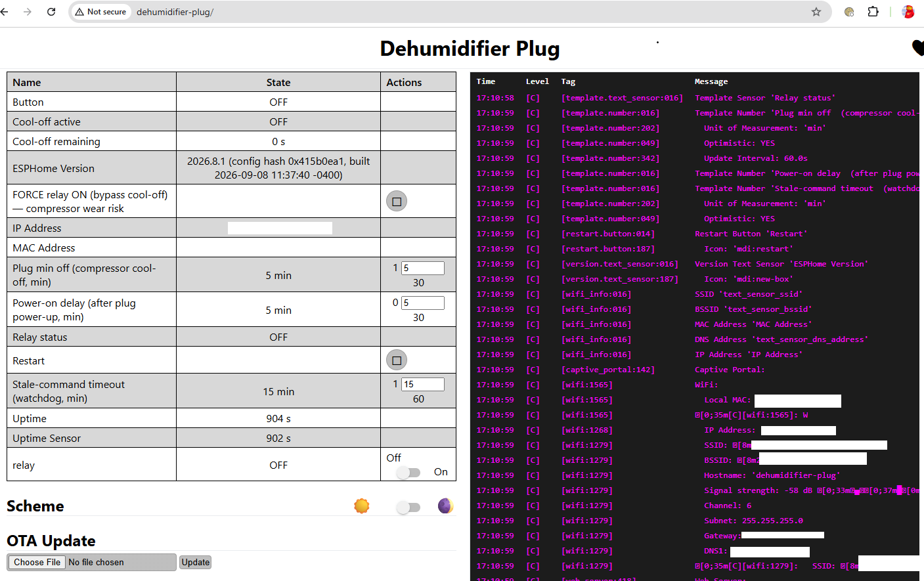This screenshot has height=581, width=924.
Task: Click log line Channel: 6
Action: click(x=728, y=506)
